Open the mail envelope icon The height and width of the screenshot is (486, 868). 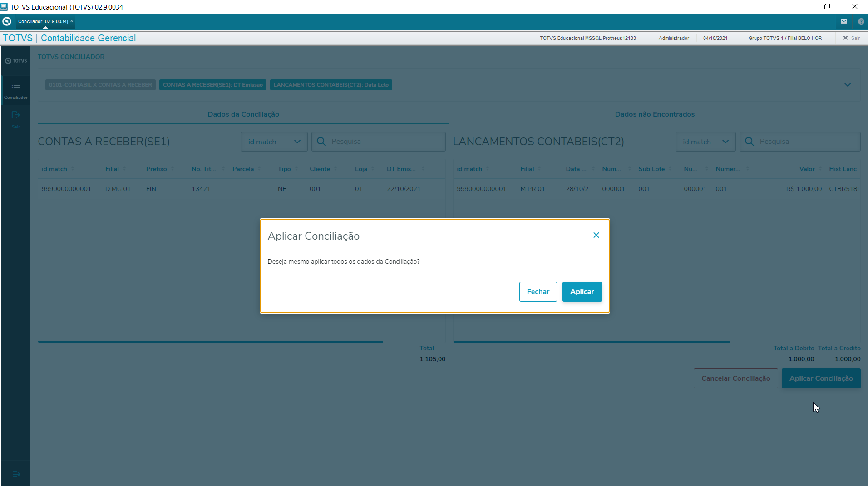point(844,21)
